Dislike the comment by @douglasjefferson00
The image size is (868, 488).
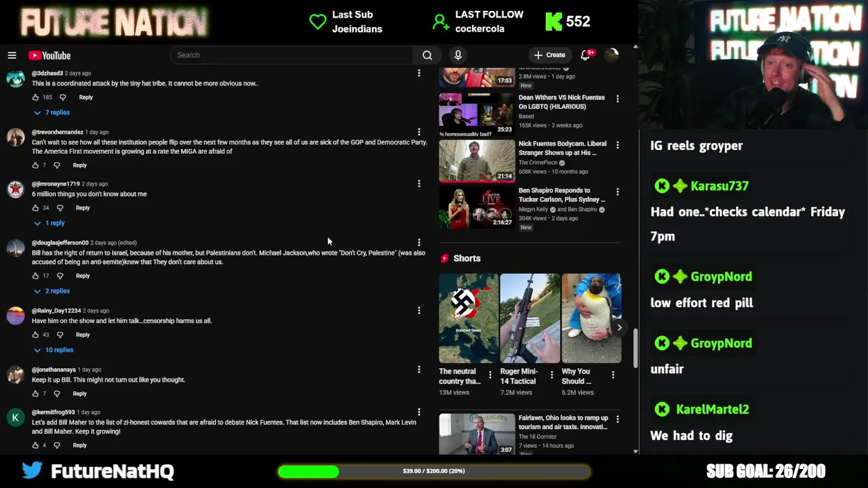[x=60, y=276]
